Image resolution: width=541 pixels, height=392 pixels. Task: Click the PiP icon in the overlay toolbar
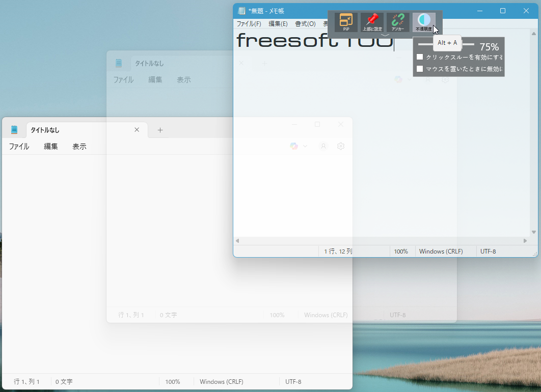click(x=346, y=22)
